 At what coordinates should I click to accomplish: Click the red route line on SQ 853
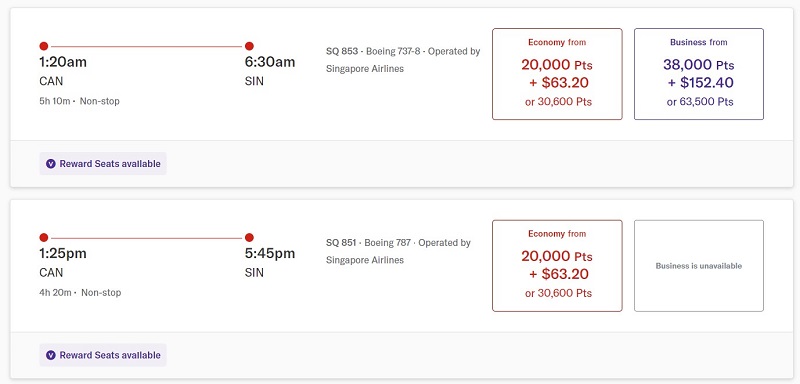point(146,46)
